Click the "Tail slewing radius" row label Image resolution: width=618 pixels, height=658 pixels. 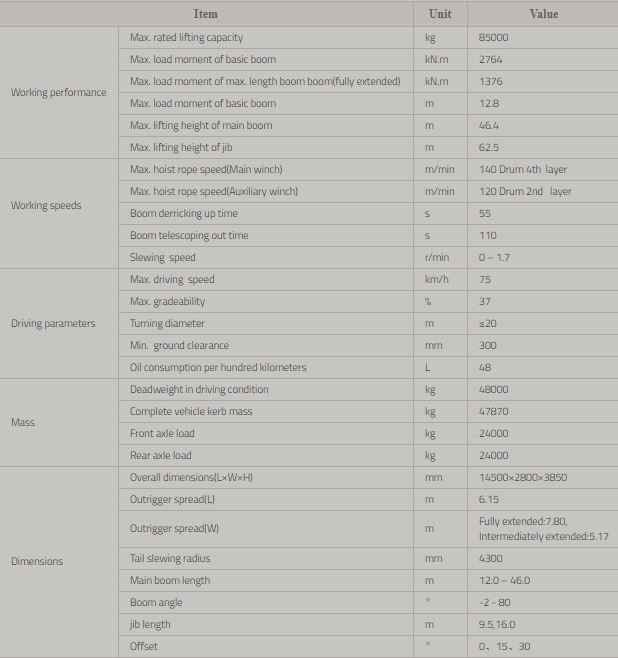[170, 559]
